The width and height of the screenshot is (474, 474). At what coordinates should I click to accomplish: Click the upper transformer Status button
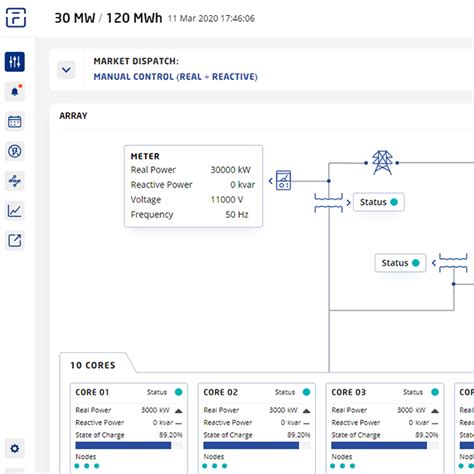click(x=379, y=202)
